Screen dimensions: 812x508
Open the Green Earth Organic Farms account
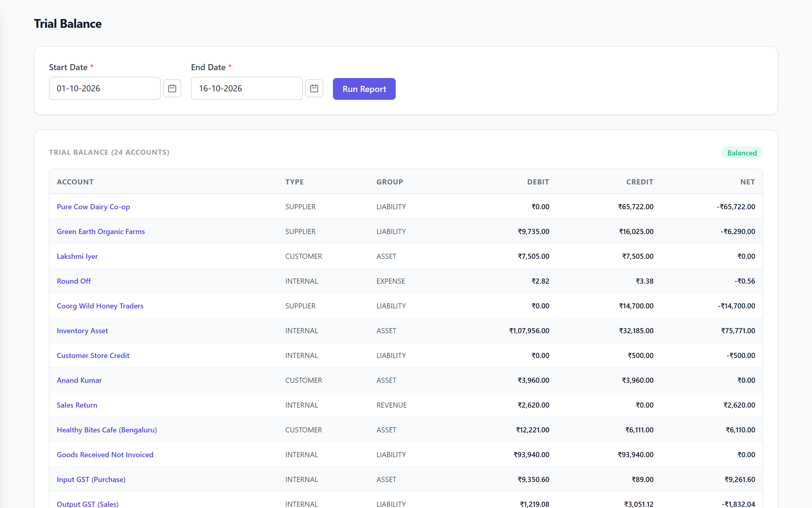pos(101,232)
